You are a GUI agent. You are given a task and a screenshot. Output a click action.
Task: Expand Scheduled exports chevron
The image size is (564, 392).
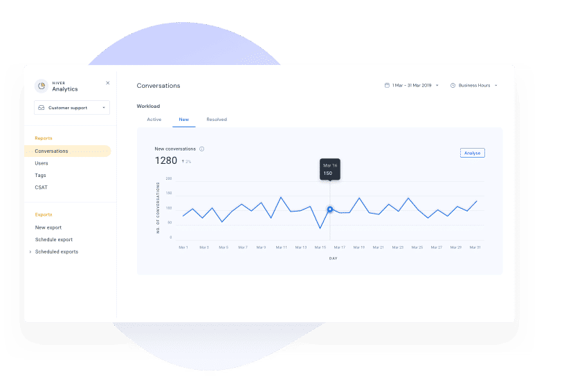pyautogui.click(x=30, y=252)
